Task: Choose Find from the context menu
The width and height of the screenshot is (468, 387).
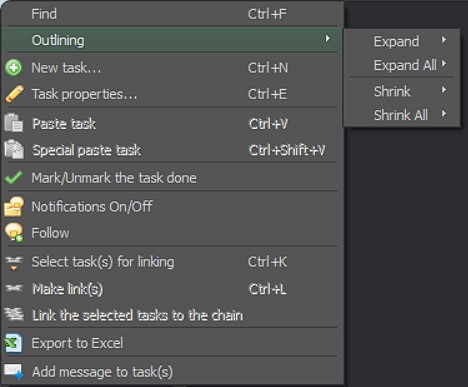Action: 173,14
